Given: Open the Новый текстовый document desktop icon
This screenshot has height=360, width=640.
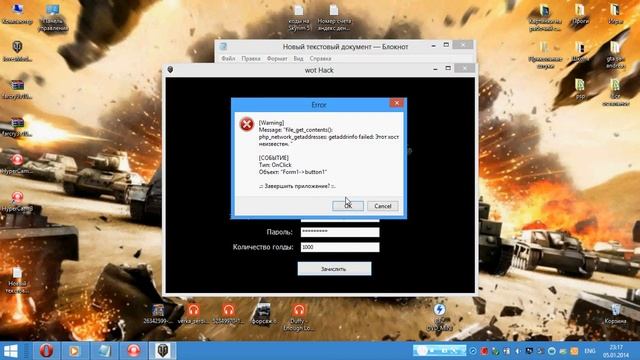Looking at the screenshot, I should [17, 280].
